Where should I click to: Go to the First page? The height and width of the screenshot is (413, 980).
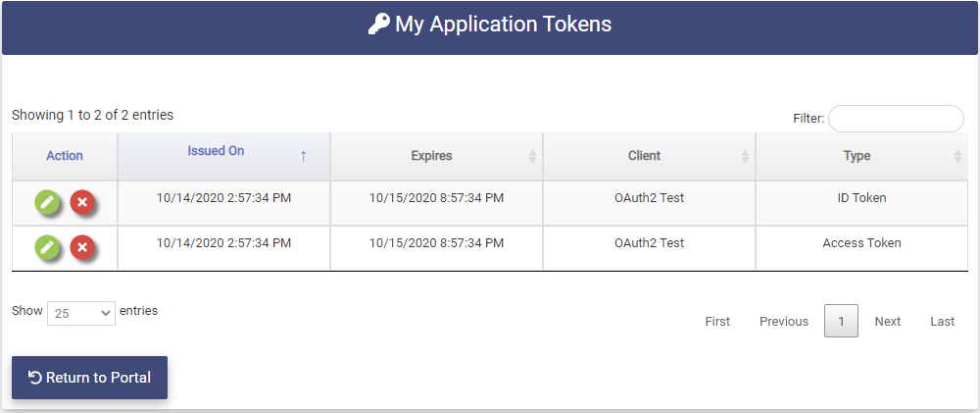click(717, 322)
